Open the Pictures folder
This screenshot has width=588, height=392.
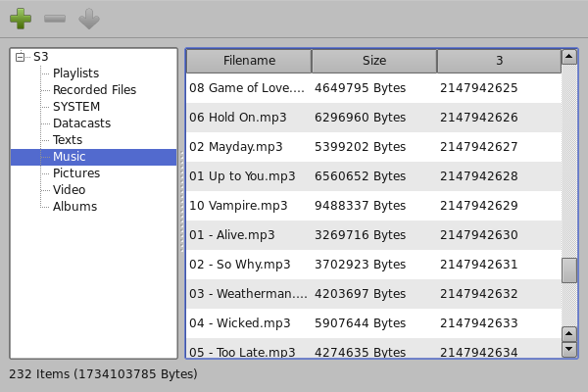[x=76, y=172]
